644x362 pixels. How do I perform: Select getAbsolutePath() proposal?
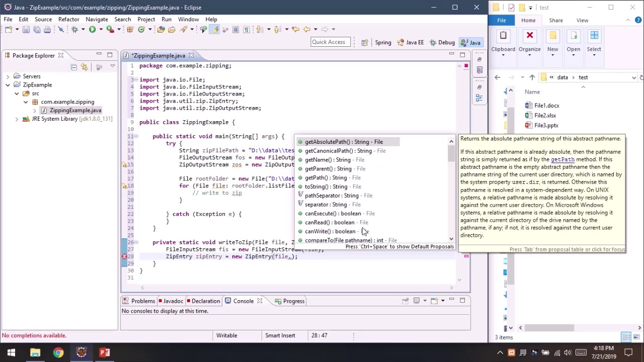pos(348,142)
